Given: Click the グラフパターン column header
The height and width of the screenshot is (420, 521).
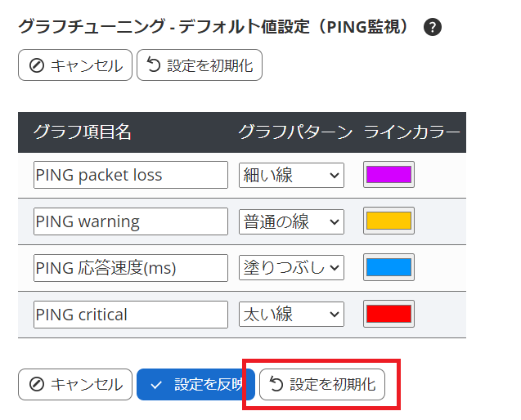Looking at the screenshot, I should (295, 132).
